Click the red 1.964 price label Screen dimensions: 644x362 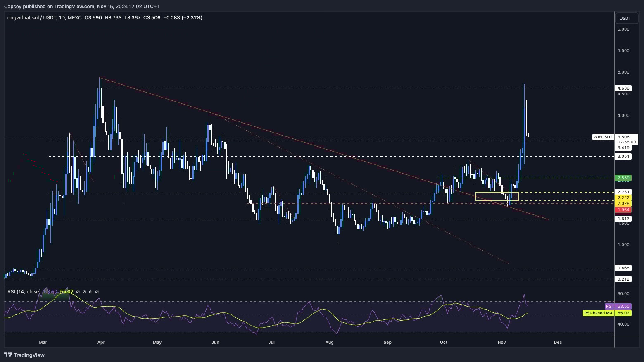624,210
